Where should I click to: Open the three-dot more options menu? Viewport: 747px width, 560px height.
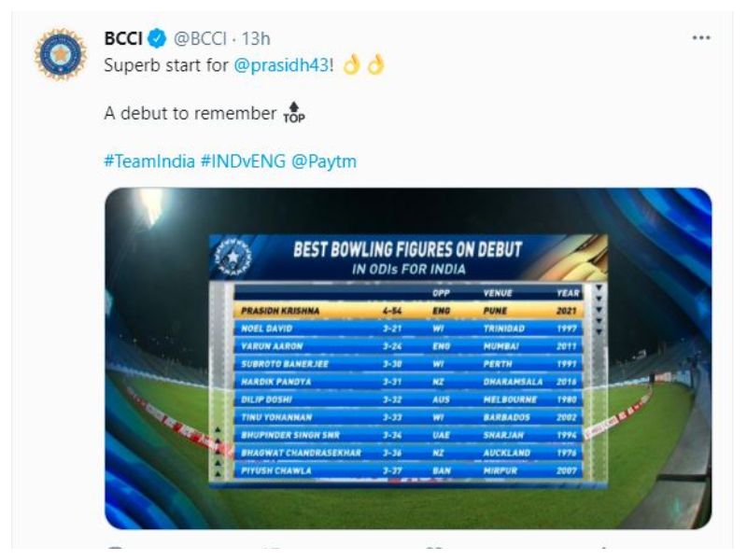(x=701, y=37)
